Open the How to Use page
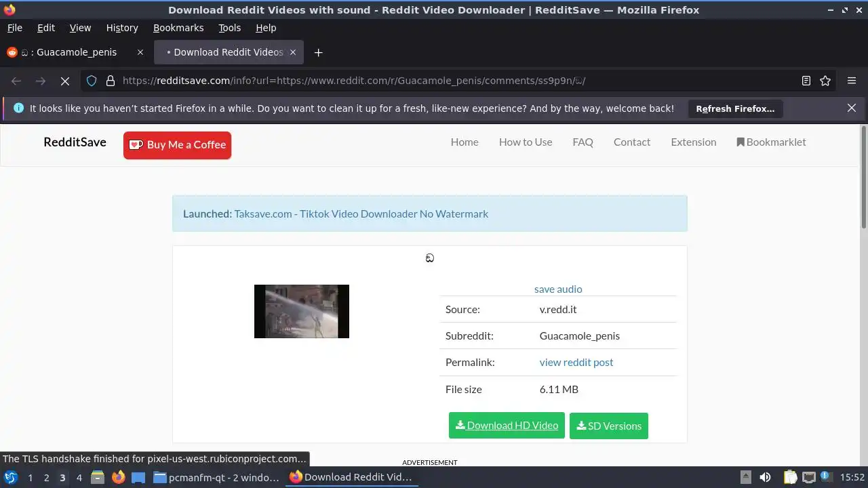This screenshot has height=488, width=868. [x=526, y=142]
